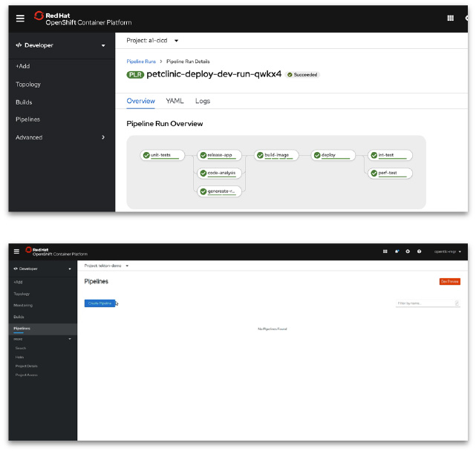This screenshot has width=476, height=451.
Task: Click the build-image task status icon
Action: point(260,155)
